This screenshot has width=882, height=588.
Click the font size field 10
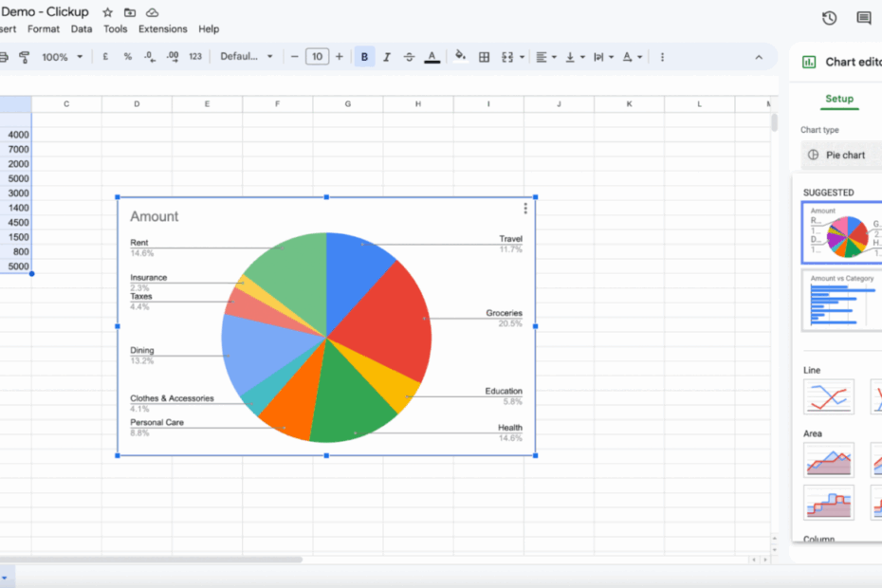[x=318, y=57]
